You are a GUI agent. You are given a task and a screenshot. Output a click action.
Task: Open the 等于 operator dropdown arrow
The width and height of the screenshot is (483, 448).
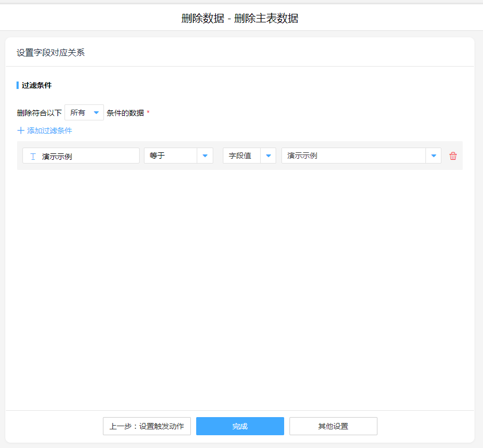[x=205, y=156]
